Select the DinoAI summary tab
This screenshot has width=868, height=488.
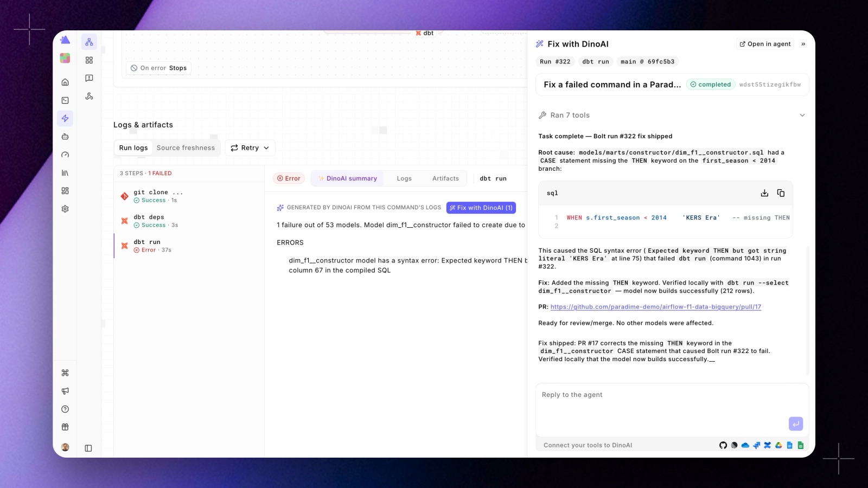coord(347,178)
